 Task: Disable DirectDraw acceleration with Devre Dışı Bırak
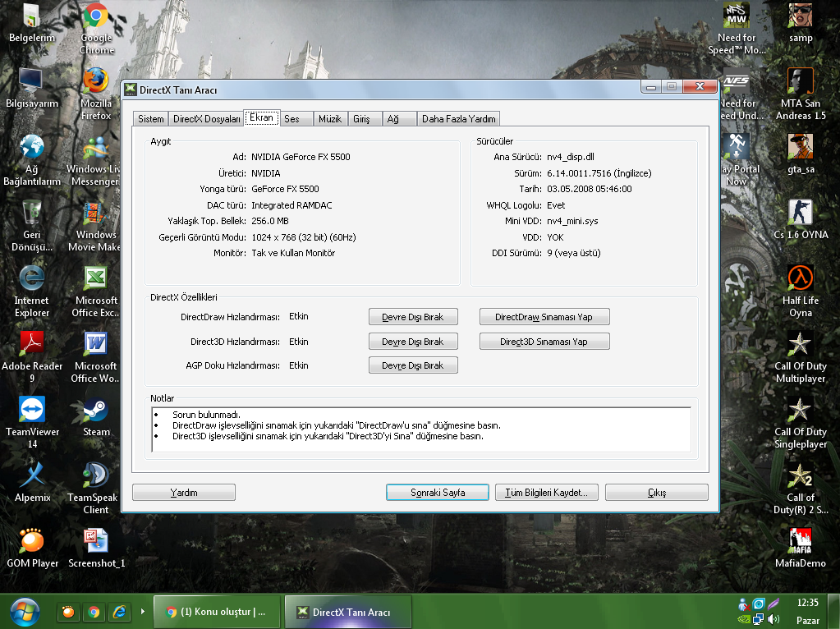(x=413, y=317)
